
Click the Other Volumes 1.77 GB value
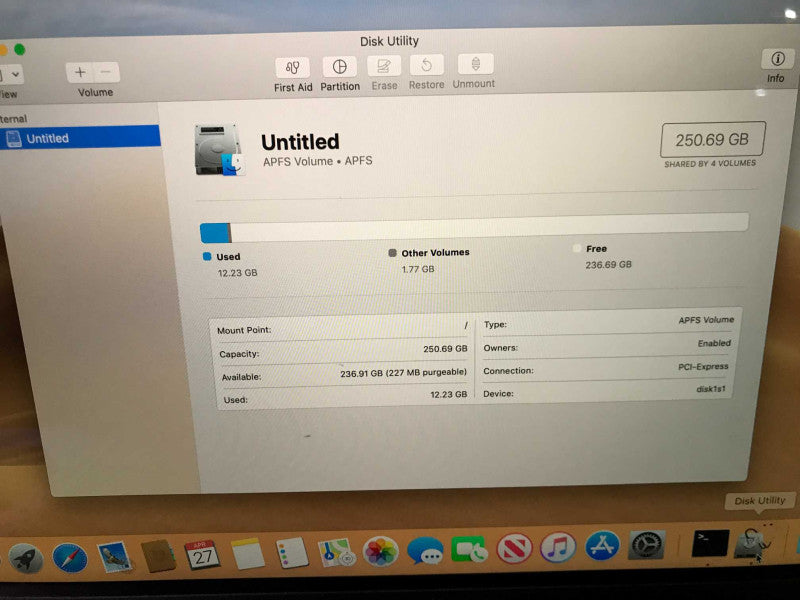pos(418,269)
